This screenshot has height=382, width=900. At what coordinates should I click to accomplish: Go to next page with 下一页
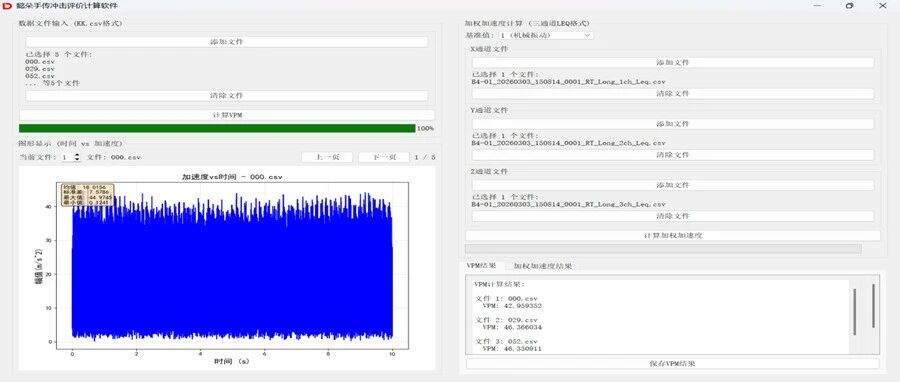click(x=383, y=157)
